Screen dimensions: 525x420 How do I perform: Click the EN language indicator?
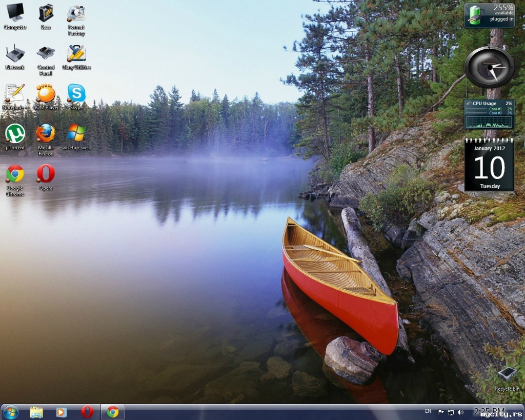point(428,411)
